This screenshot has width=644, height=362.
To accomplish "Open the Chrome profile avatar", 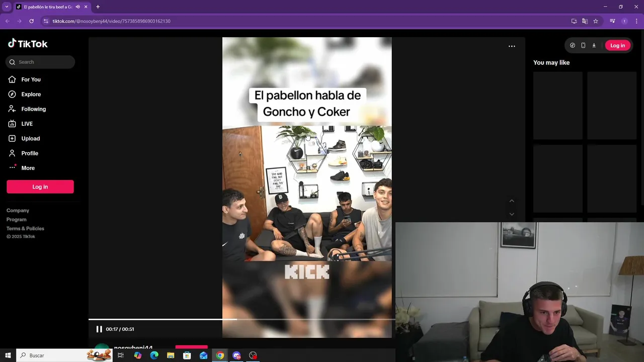I will [624, 21].
